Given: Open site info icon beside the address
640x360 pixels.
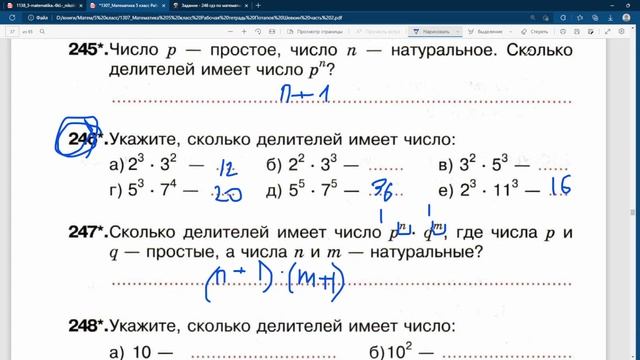Looking at the screenshot, I should point(31,18).
